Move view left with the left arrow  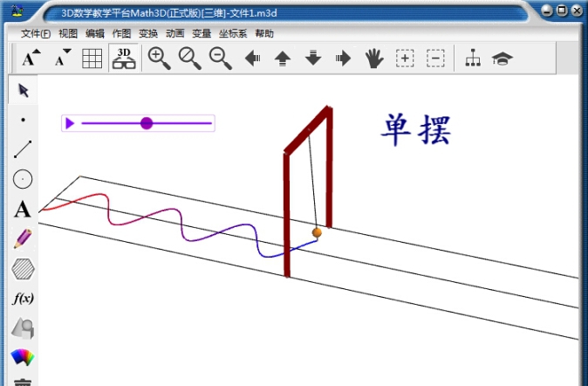(252, 59)
